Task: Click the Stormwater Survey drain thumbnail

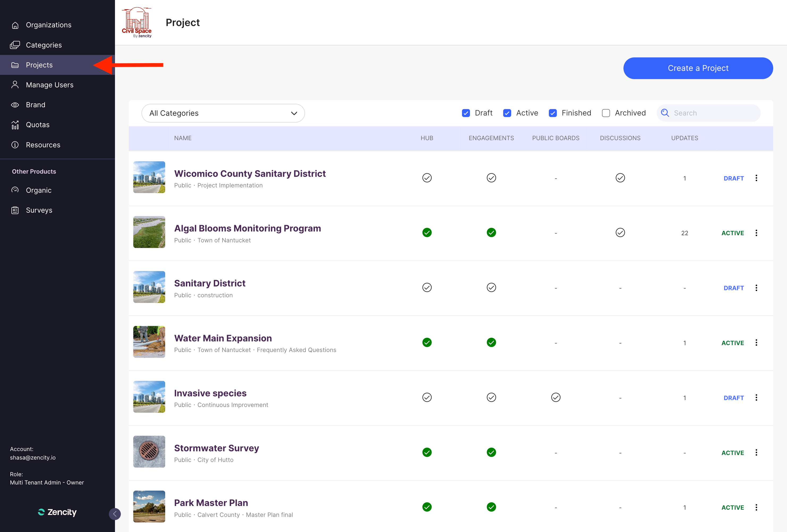Action: (149, 451)
